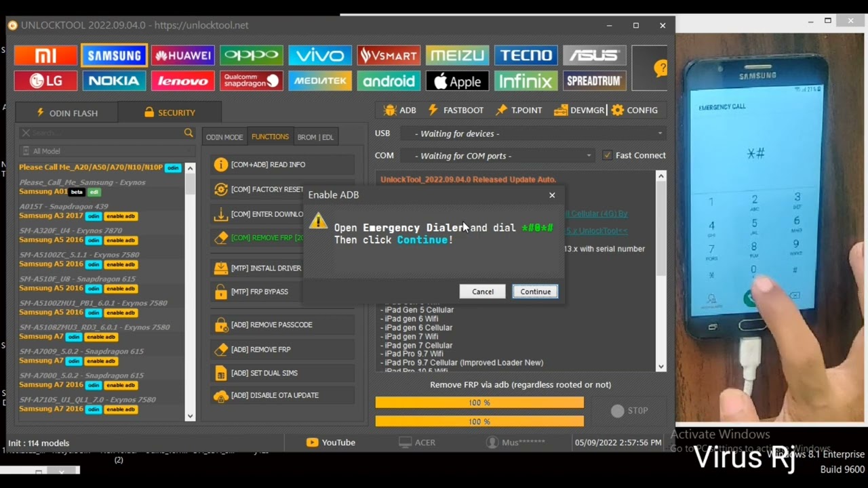Click the model search input field
Viewport: 868px width, 488px height.
(x=106, y=133)
